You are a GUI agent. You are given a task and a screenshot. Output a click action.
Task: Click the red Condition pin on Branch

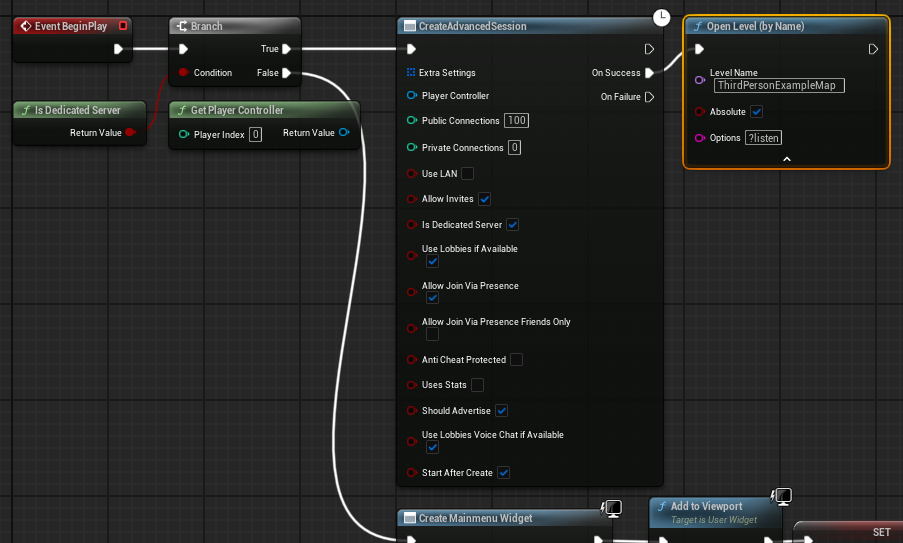(183, 73)
